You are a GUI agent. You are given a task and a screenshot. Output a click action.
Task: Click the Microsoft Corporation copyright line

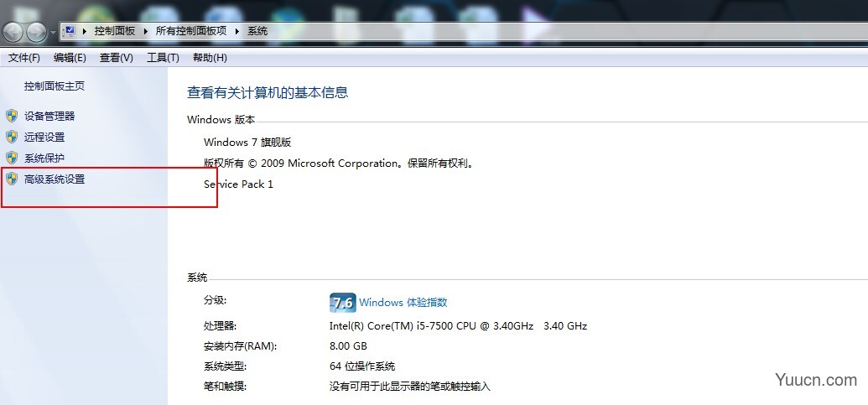(x=340, y=164)
